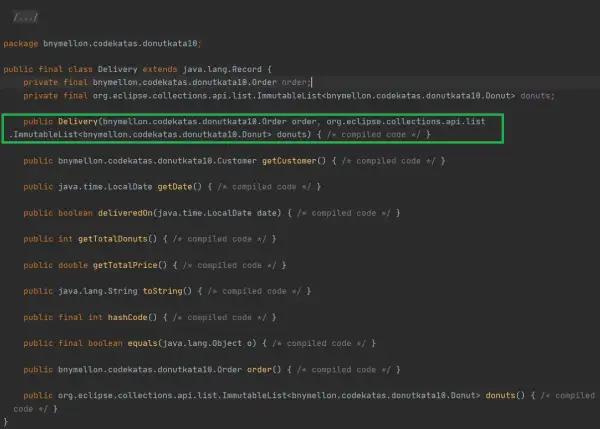
Task: Click the 'extends' keyword
Action: click(x=160, y=69)
